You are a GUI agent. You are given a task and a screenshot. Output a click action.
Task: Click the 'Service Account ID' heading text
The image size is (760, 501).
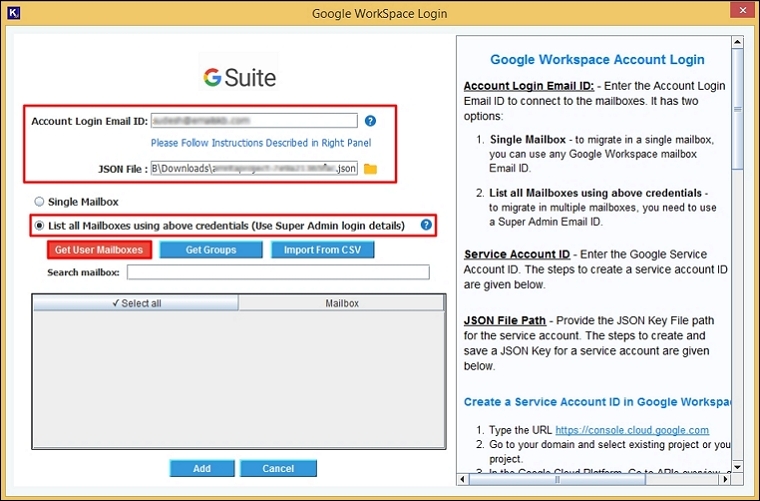517,254
